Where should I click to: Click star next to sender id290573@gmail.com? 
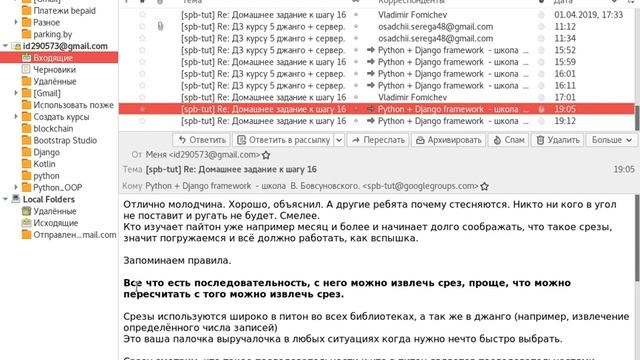[266, 155]
